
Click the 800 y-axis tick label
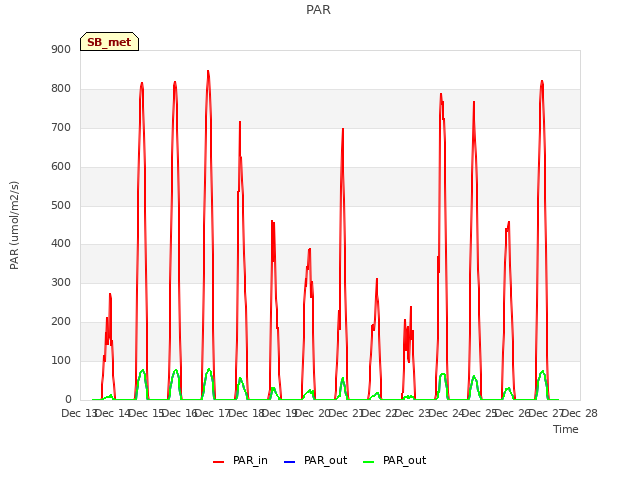coord(61,89)
